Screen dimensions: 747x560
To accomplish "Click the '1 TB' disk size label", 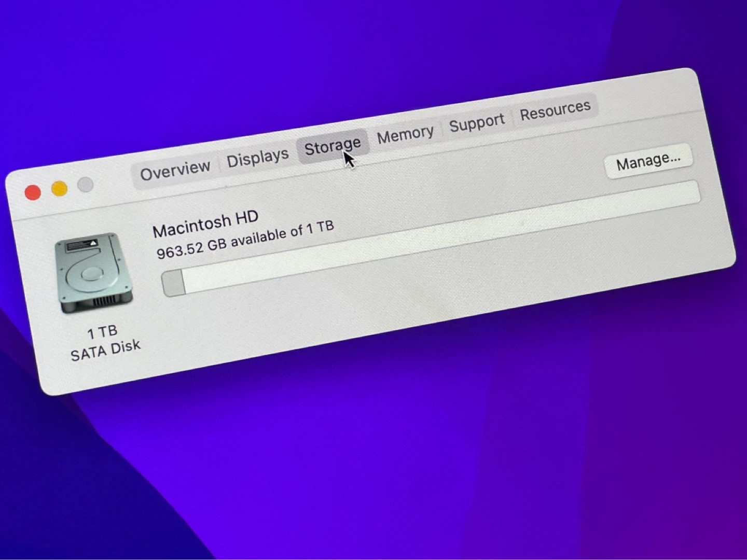I will 102,332.
